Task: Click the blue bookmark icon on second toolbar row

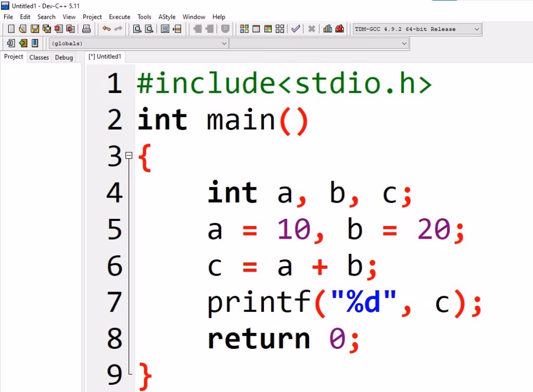Action: [x=35, y=43]
